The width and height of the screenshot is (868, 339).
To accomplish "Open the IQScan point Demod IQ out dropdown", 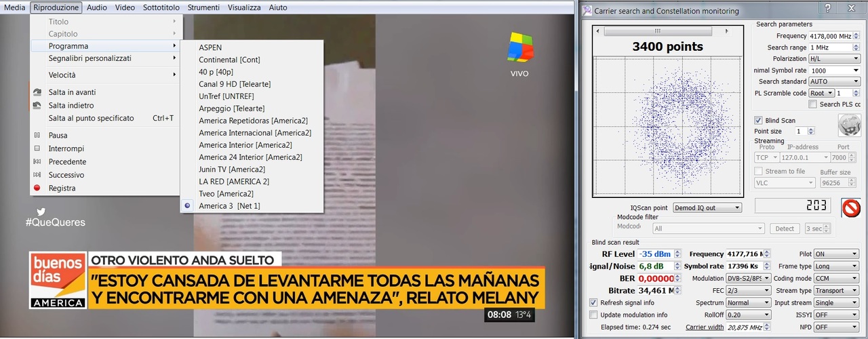I will tap(706, 207).
